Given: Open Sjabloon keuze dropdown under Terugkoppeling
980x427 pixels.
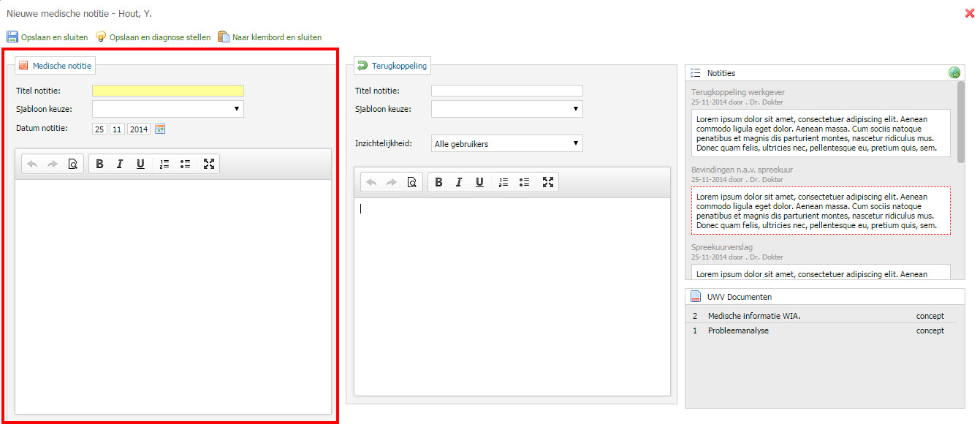Looking at the screenshot, I should [506, 109].
